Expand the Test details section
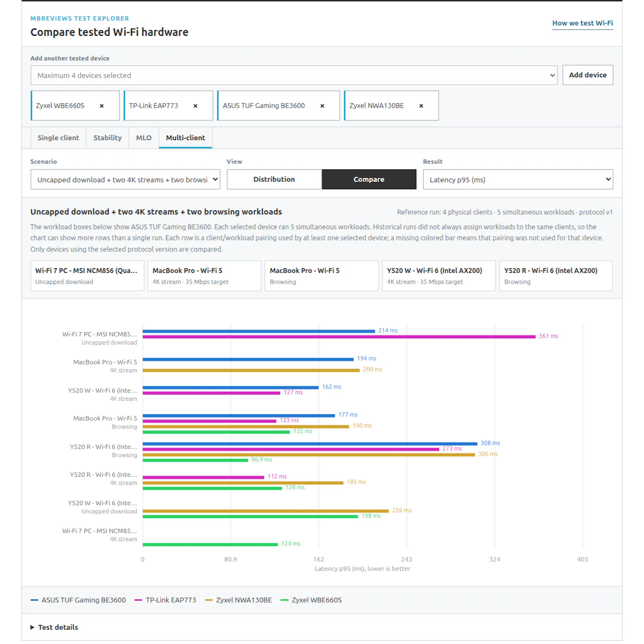 tap(54, 627)
